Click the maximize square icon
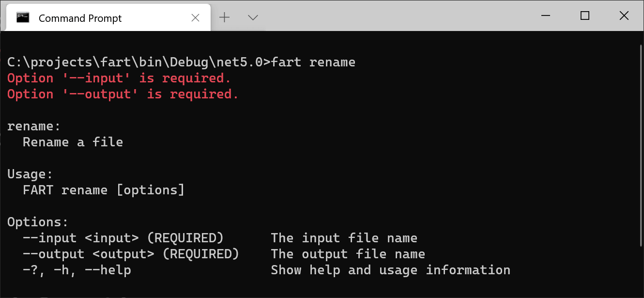 point(584,16)
